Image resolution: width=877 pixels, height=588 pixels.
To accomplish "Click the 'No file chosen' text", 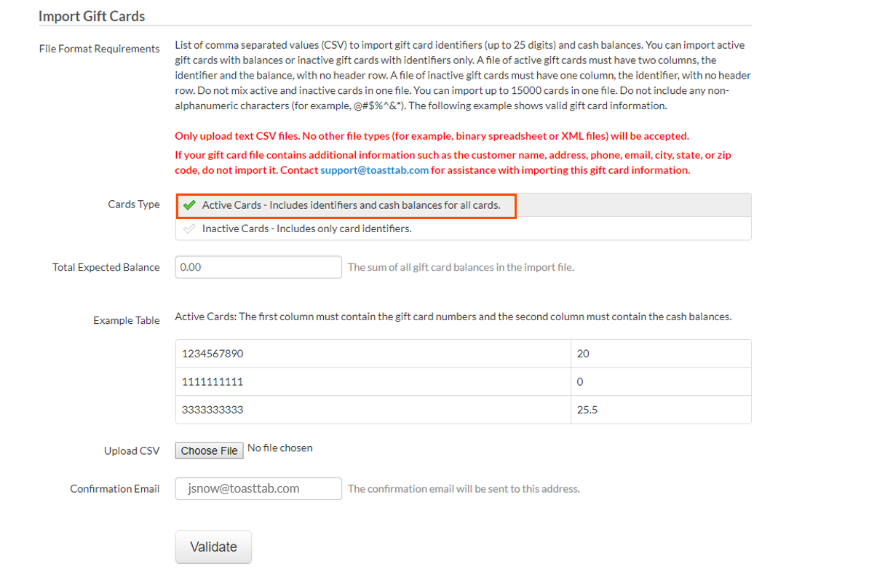I will [280, 448].
